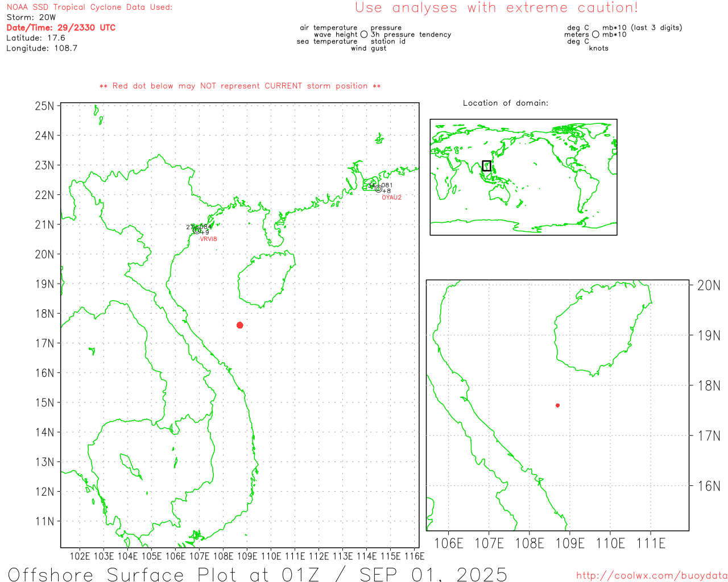Click the '084' pressure value near VRVI8

coord(205,227)
